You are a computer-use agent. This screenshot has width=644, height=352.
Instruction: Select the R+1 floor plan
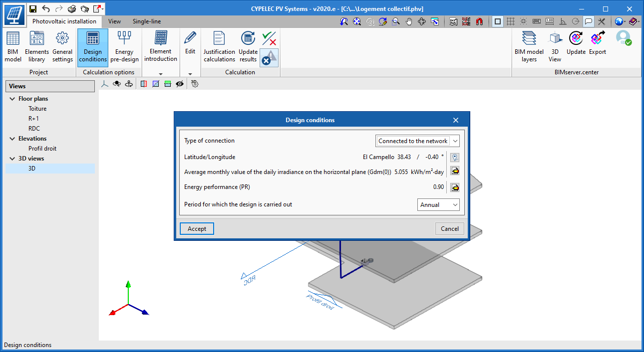tap(33, 119)
